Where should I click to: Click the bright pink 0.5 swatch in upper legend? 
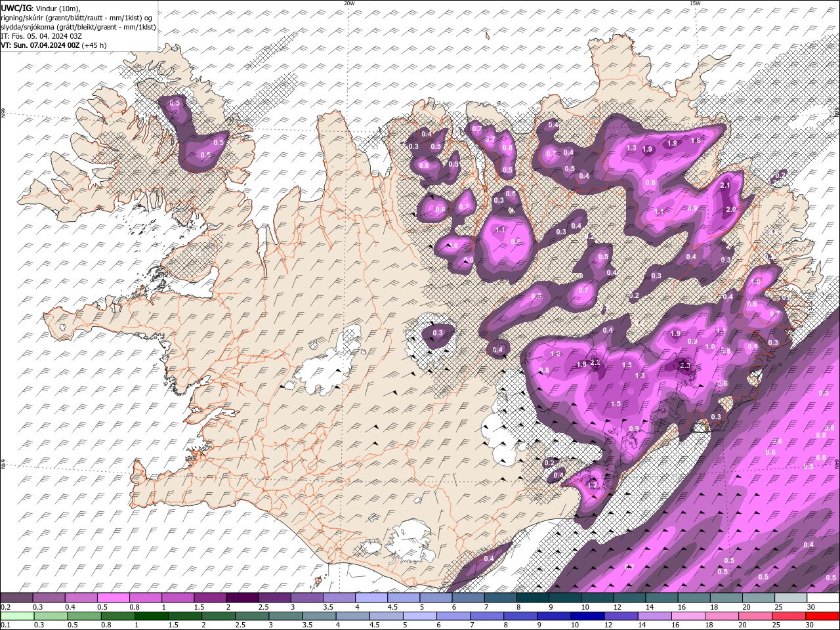pos(114,598)
